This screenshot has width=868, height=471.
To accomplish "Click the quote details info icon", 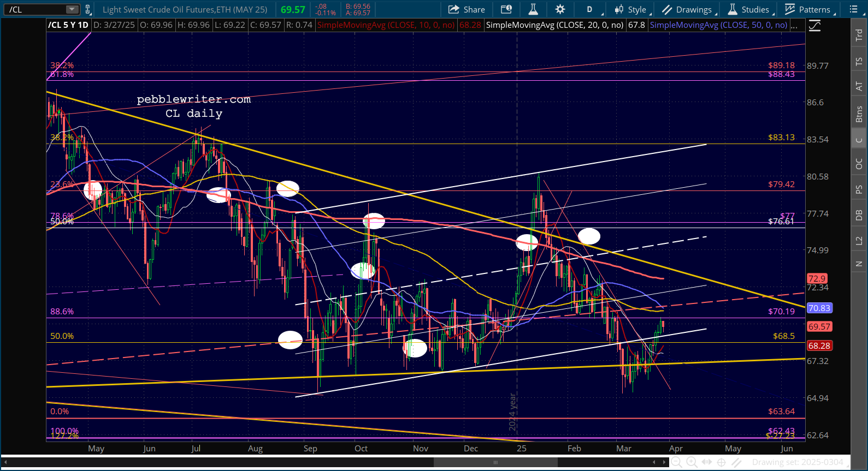I will 506,9.
